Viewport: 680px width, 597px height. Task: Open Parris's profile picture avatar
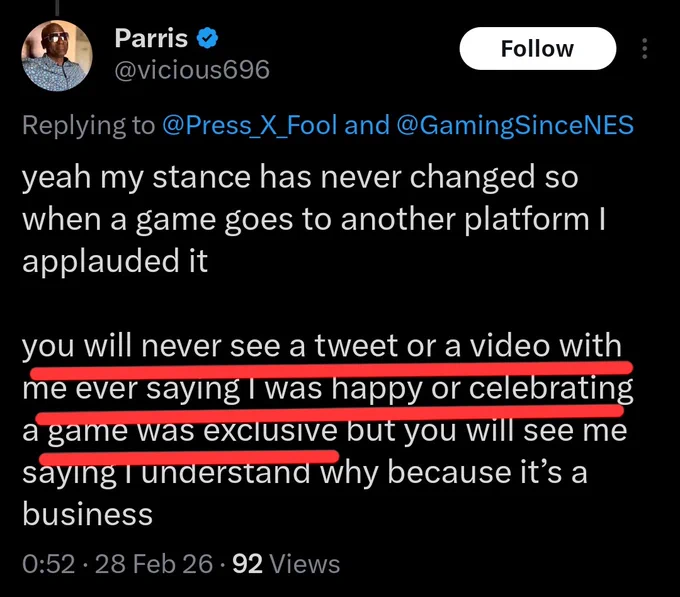[x=57, y=56]
